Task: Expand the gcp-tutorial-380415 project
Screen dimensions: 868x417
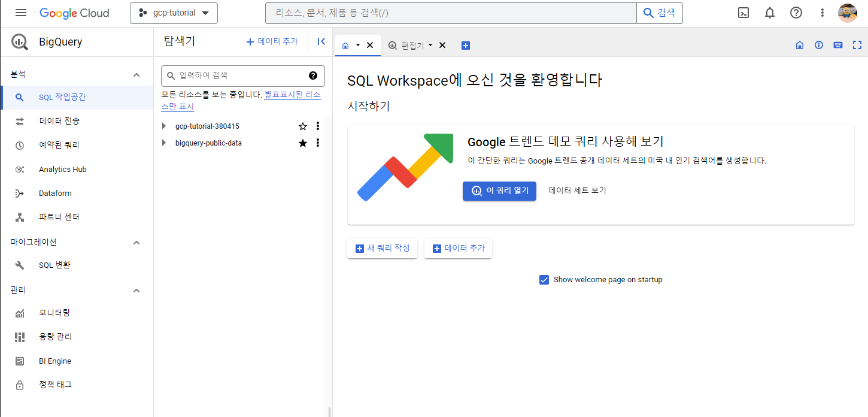Action: click(x=164, y=126)
